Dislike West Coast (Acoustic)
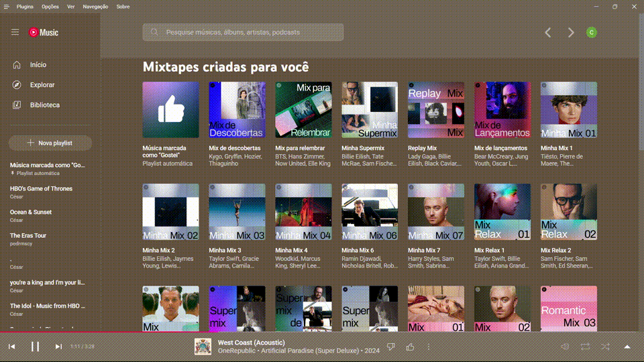The height and width of the screenshot is (362, 644). [x=390, y=347]
